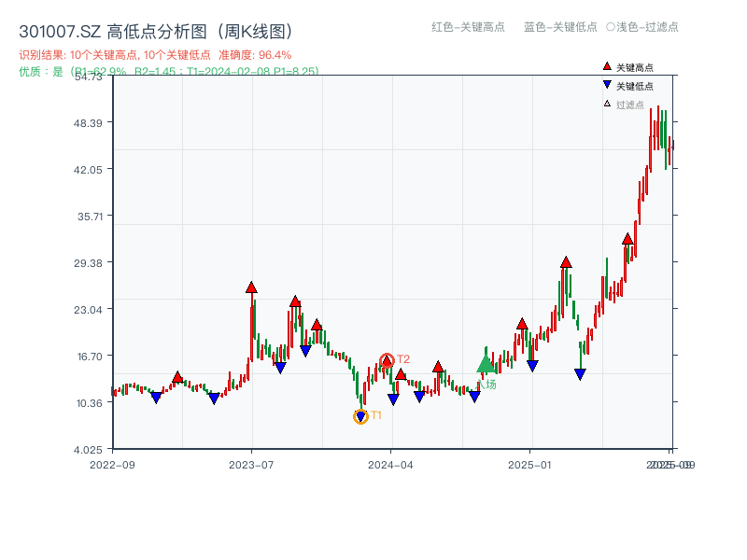The width and height of the screenshot is (747, 560).
Task: Click the red triangle above the 23.04 level peak
Action: [x=295, y=302]
